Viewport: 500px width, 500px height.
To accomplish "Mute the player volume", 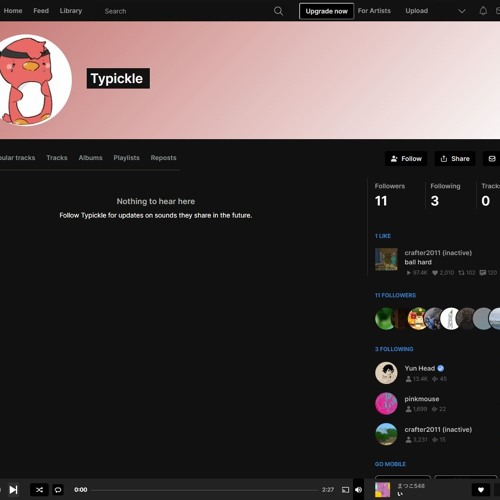I will (358, 490).
